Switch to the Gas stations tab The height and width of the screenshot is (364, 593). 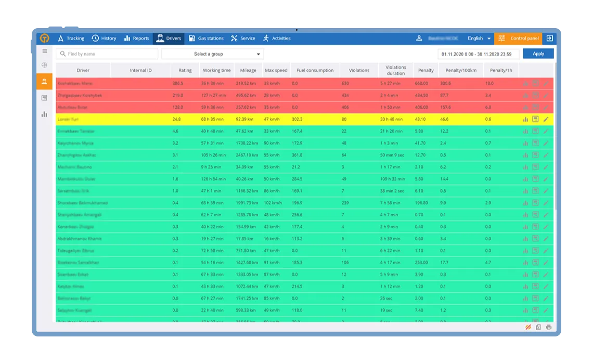point(207,38)
